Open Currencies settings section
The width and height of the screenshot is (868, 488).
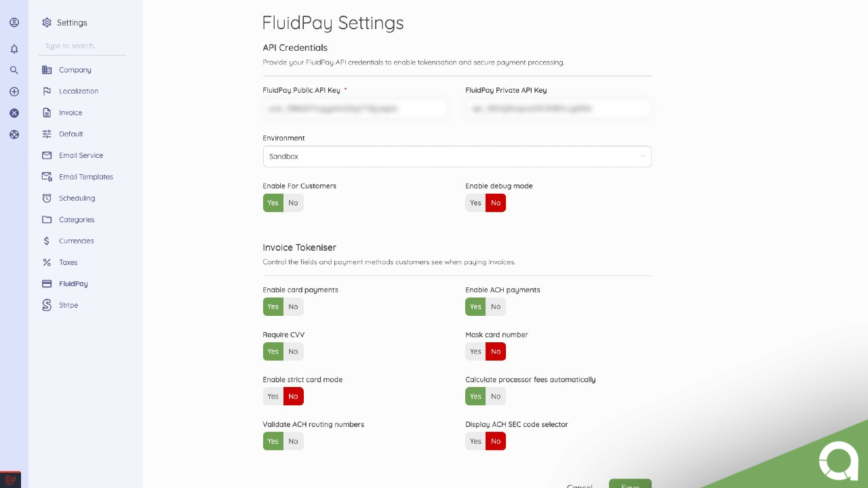pyautogui.click(x=76, y=241)
